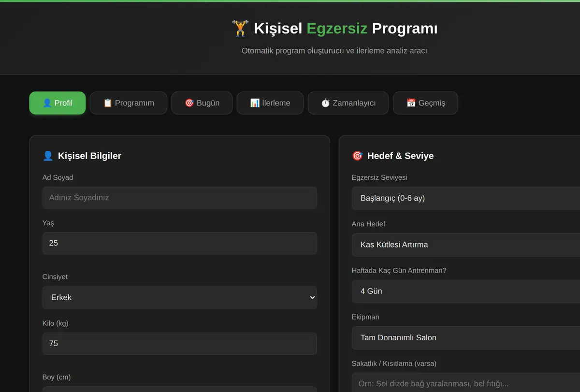Image resolution: width=580 pixels, height=392 pixels.
Task: Click the Kilo (kg) field showing 75
Action: pyautogui.click(x=180, y=343)
